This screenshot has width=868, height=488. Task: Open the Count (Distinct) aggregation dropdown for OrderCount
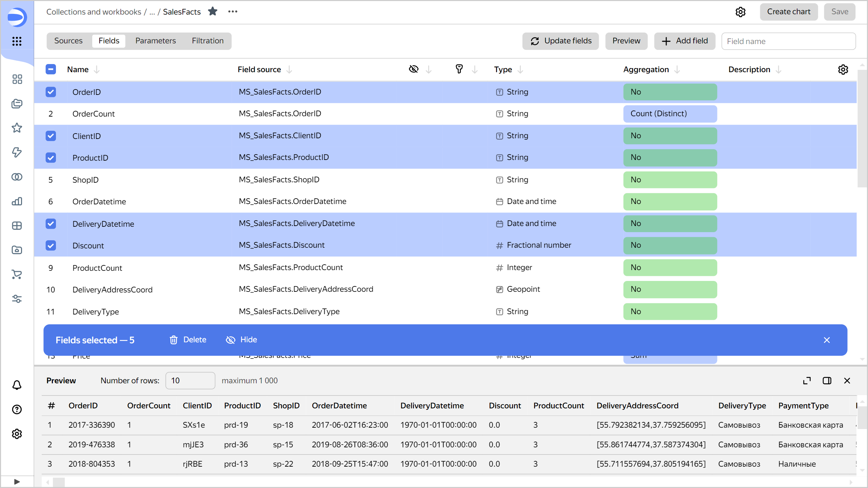(670, 114)
